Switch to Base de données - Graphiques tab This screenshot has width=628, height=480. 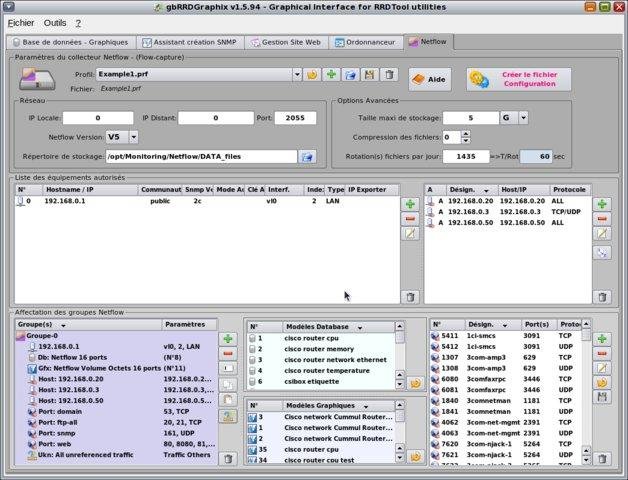71,42
